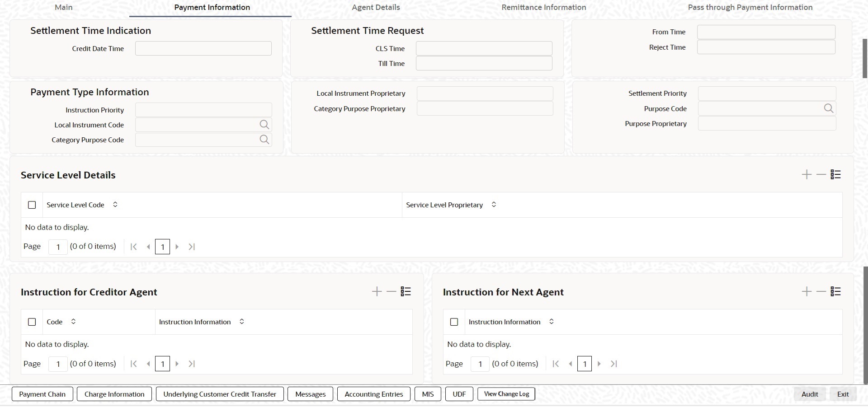Exit the payment screen
The width and height of the screenshot is (868, 407).
[x=843, y=394]
